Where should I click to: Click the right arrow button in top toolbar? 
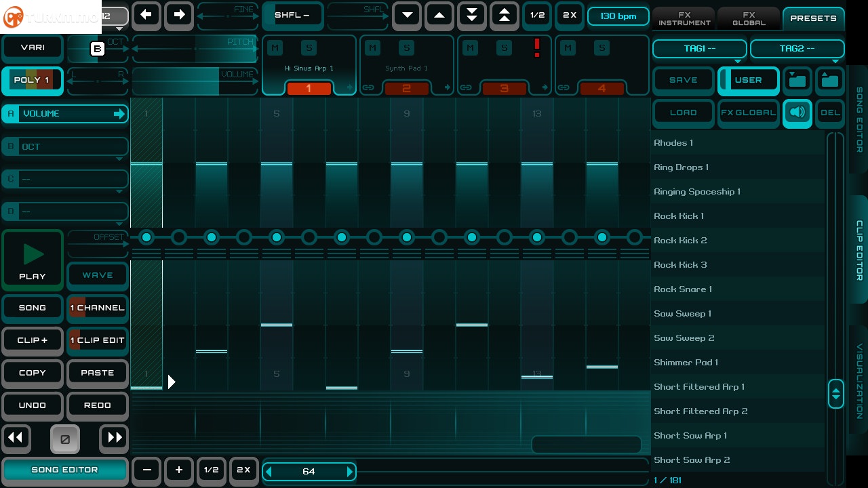click(179, 15)
